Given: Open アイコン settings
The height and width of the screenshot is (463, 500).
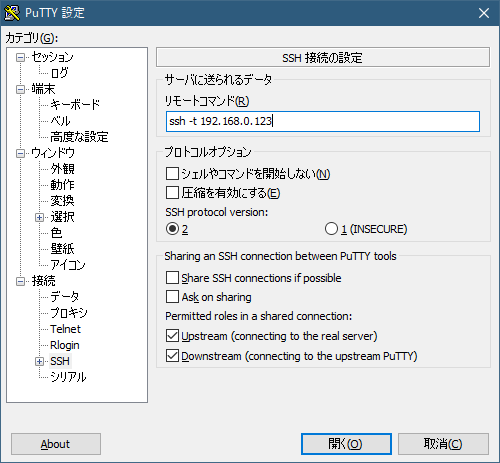Looking at the screenshot, I should [x=68, y=265].
